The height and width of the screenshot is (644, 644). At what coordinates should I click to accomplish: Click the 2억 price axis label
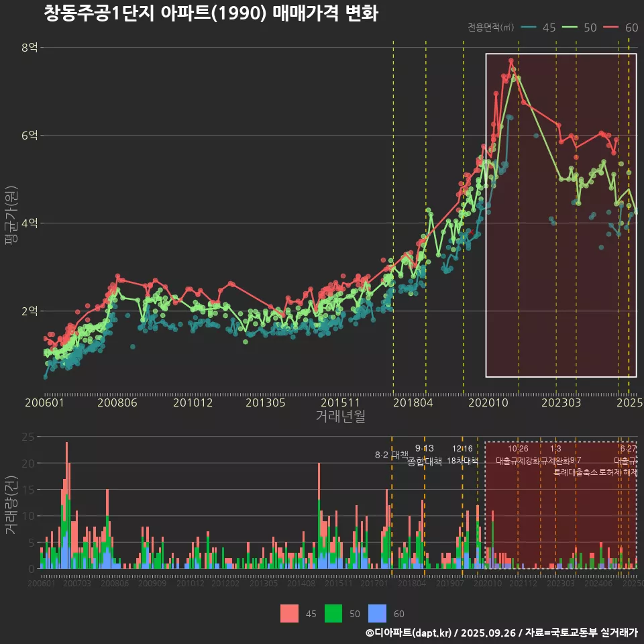tap(29, 311)
